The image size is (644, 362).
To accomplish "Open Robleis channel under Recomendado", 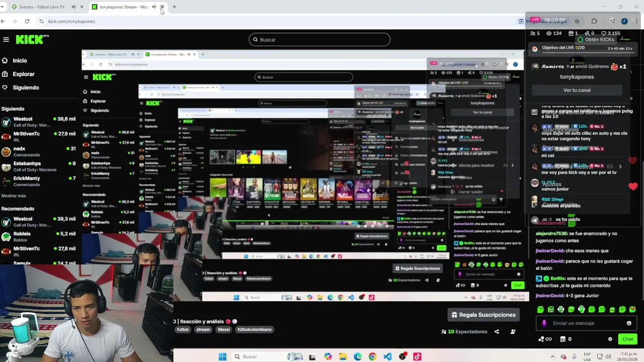I will pyautogui.click(x=38, y=236).
